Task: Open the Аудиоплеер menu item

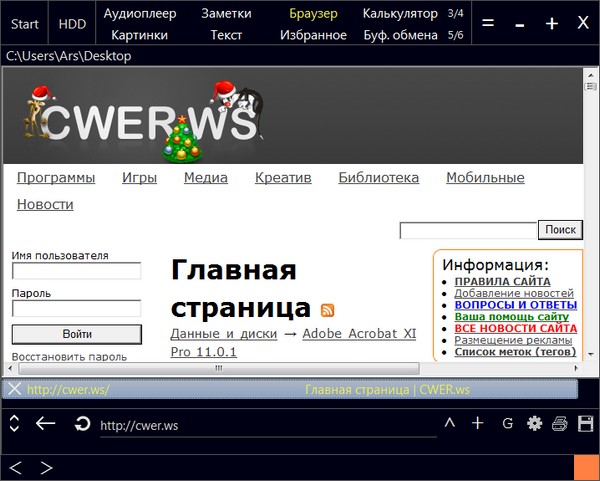Action: click(x=140, y=14)
